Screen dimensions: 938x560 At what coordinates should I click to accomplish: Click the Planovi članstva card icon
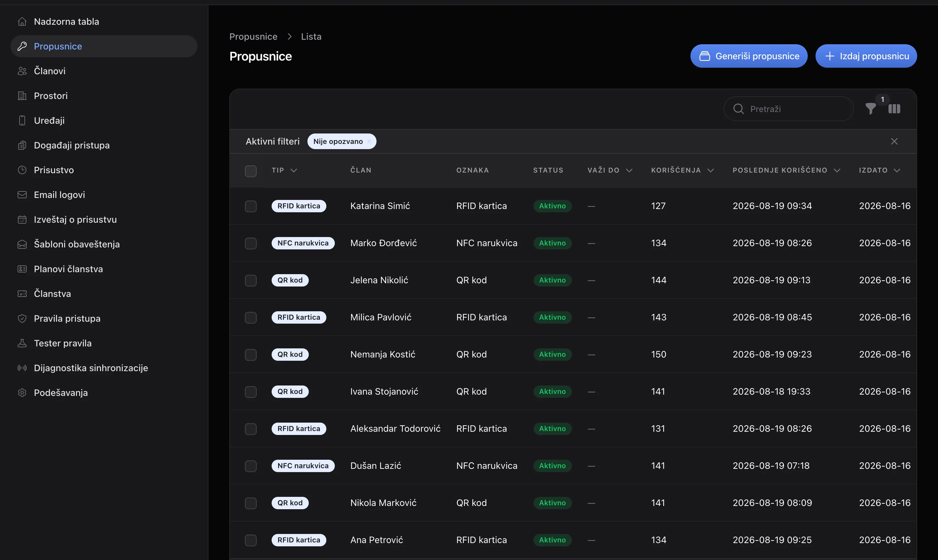(x=22, y=269)
